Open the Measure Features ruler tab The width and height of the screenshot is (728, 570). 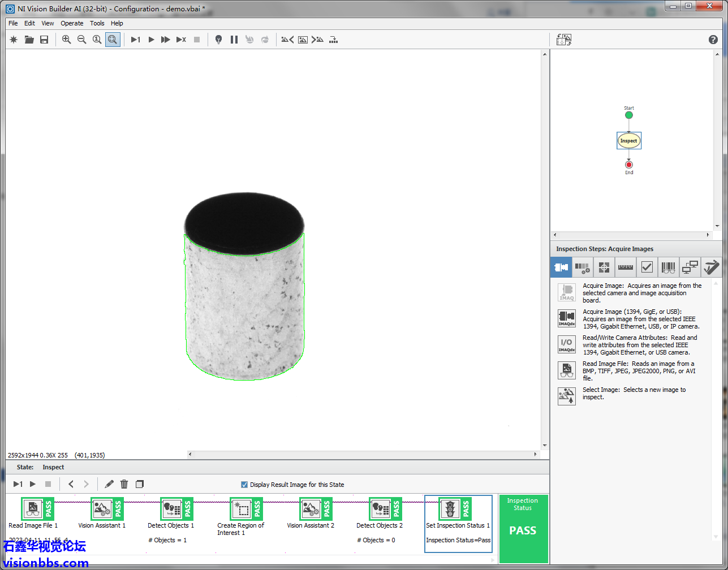(625, 267)
